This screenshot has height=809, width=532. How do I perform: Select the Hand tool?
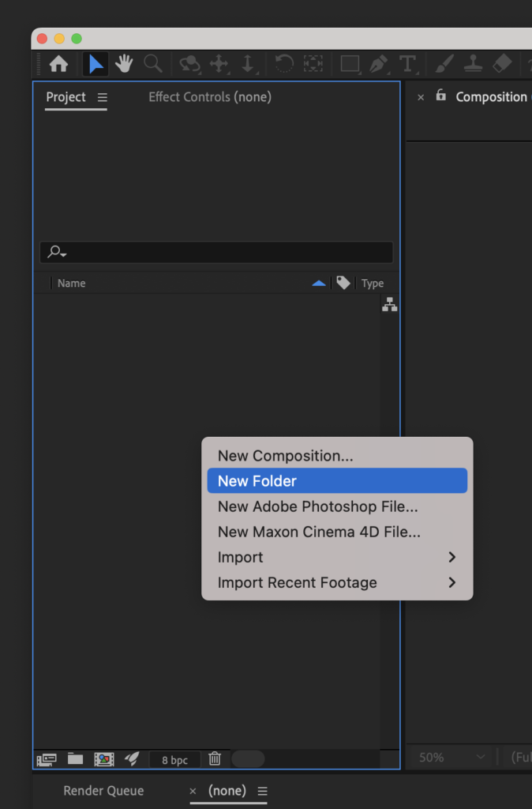(124, 64)
